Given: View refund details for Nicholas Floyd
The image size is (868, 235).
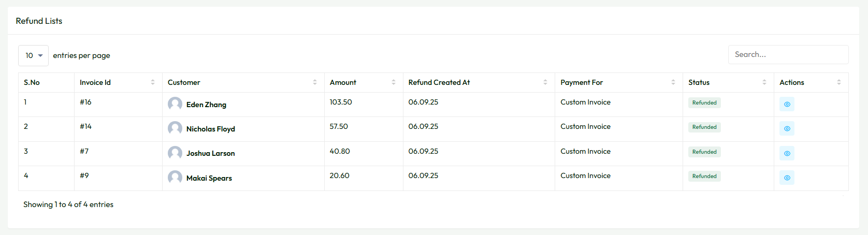Looking at the screenshot, I should click(787, 128).
